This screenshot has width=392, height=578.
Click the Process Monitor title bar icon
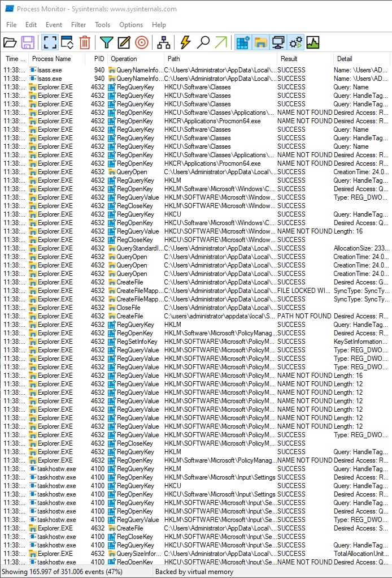coord(9,9)
